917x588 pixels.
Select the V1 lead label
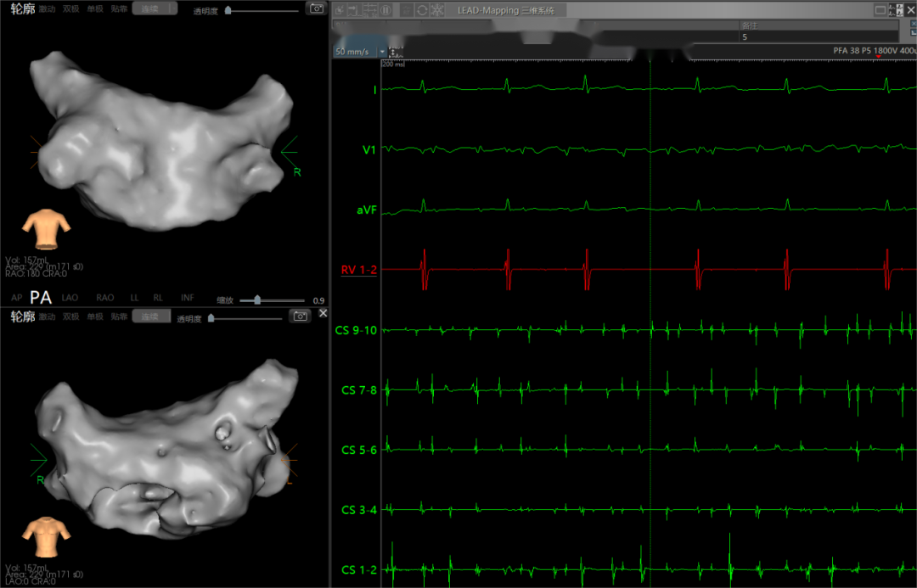(x=369, y=150)
